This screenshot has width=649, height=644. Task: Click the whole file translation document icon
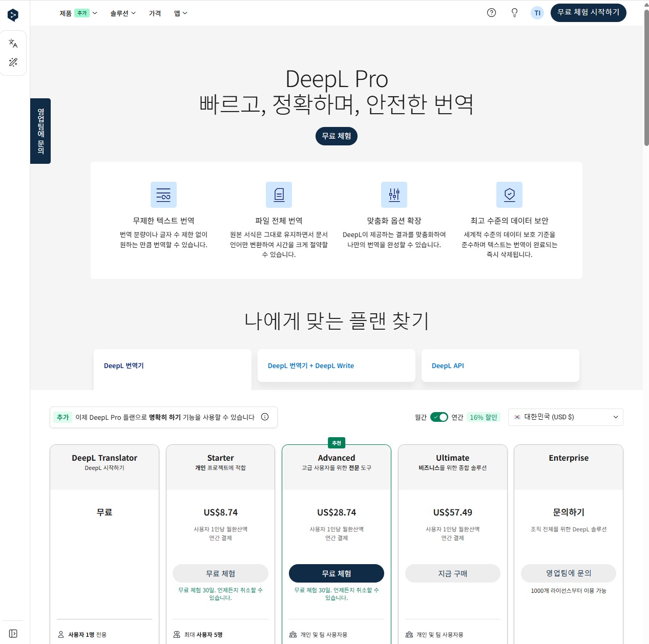[x=279, y=195]
